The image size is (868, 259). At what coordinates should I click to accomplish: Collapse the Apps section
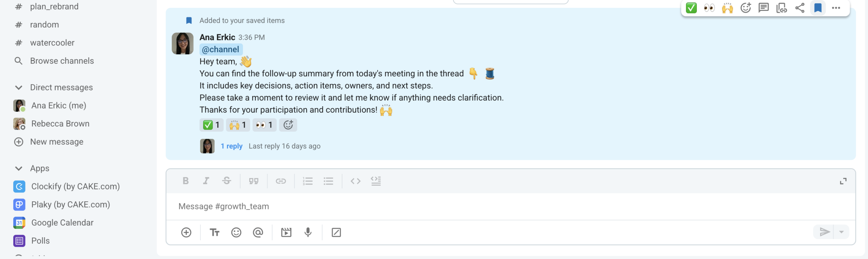[x=19, y=168]
